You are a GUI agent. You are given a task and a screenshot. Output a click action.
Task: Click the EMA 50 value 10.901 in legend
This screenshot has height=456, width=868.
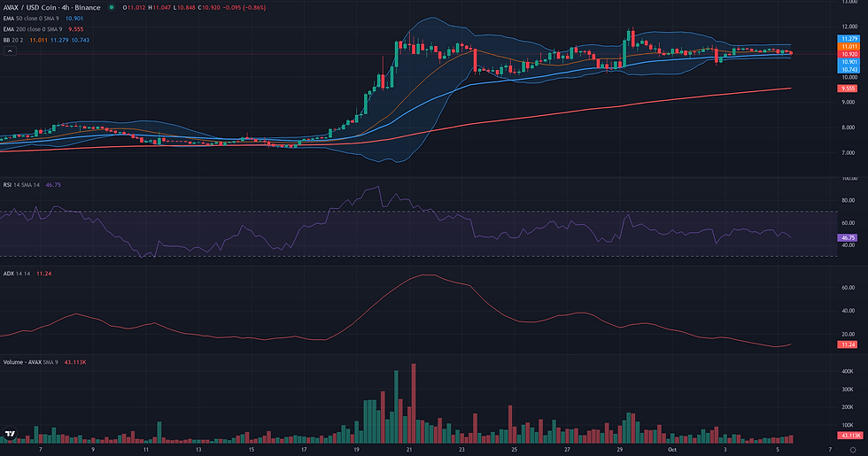tap(74, 19)
